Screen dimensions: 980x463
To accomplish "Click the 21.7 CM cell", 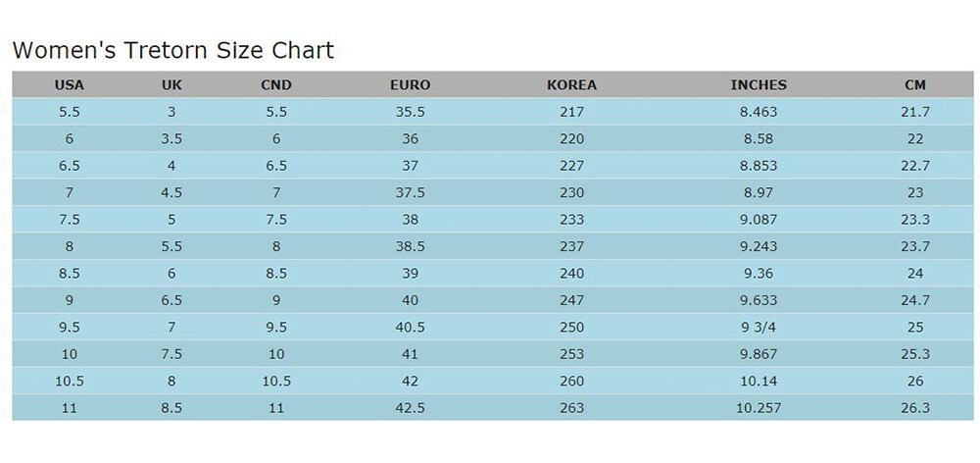I will (915, 112).
